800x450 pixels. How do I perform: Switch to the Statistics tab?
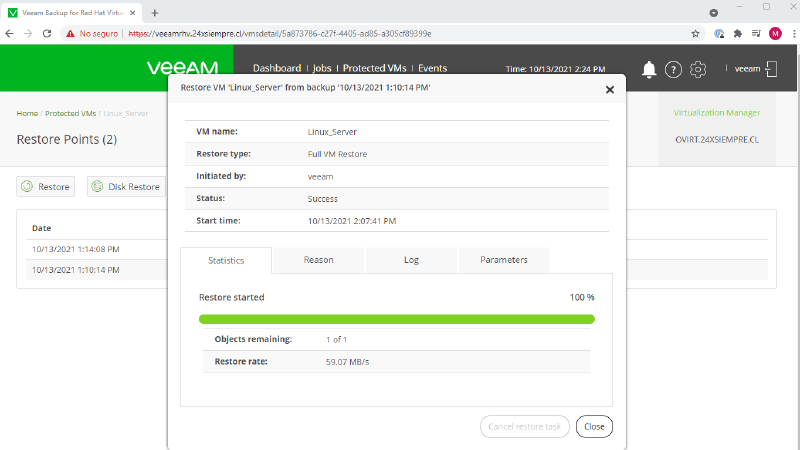pos(226,260)
